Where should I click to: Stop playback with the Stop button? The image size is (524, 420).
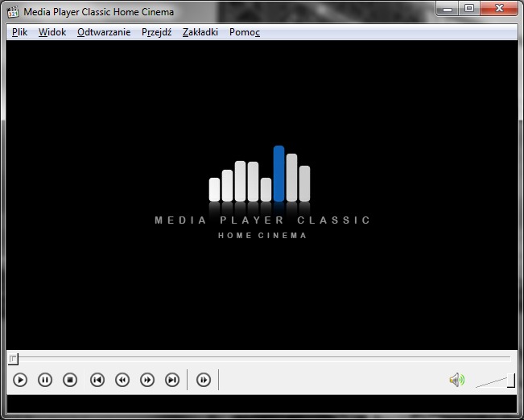pos(70,380)
